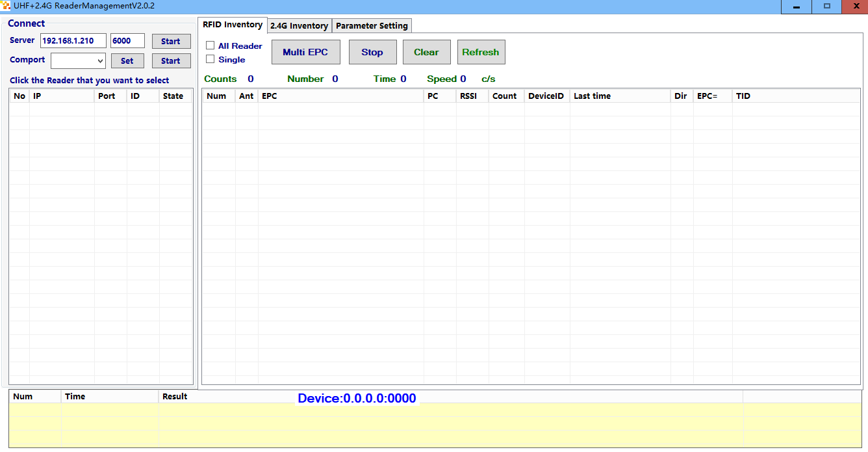Click the EPC= column header
Viewport: 868px width, 452px height.
[713, 96]
